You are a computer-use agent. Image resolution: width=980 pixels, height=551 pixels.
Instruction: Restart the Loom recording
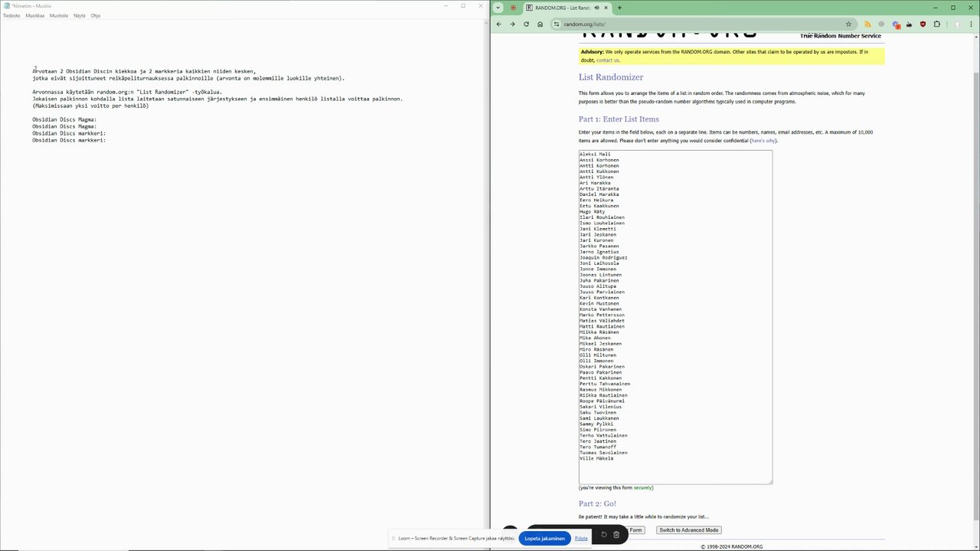[603, 534]
